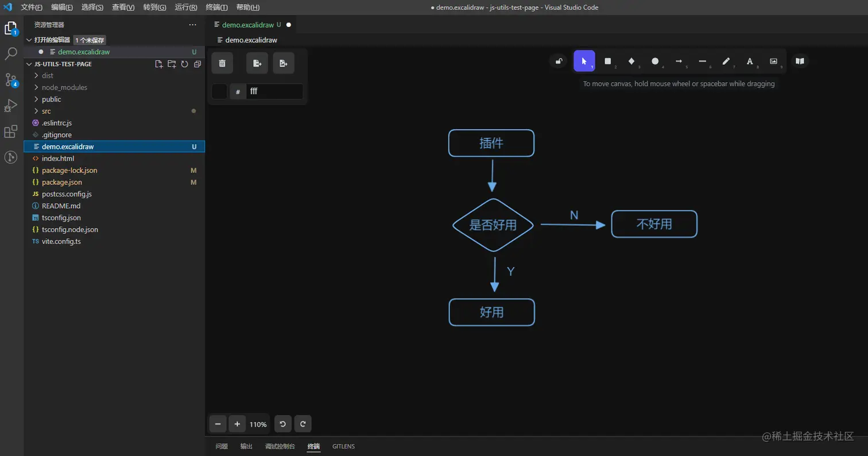Expand the public folder
This screenshot has width=868, height=456.
click(x=114, y=99)
